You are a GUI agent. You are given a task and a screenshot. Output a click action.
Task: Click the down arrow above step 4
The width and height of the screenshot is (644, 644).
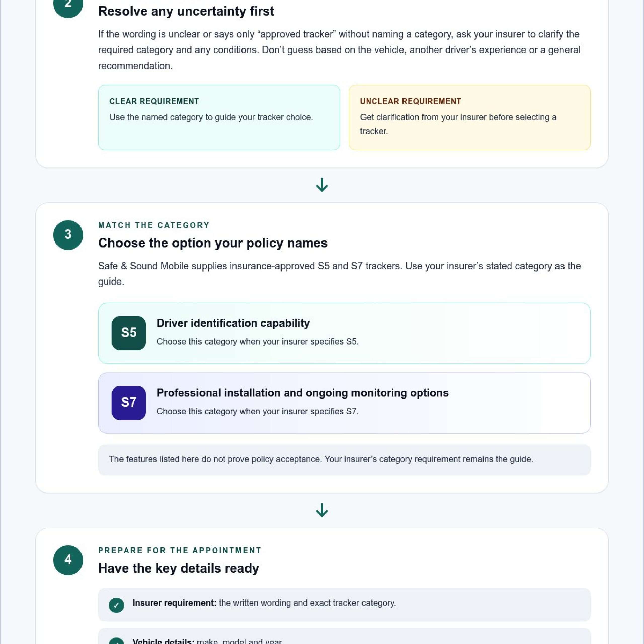322,510
